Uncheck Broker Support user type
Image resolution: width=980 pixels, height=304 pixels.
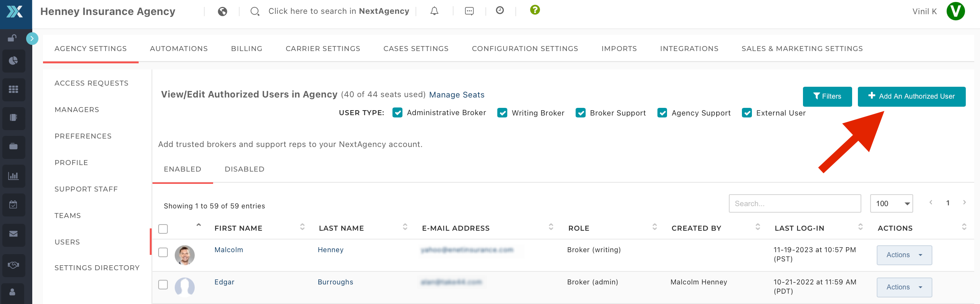[581, 112]
